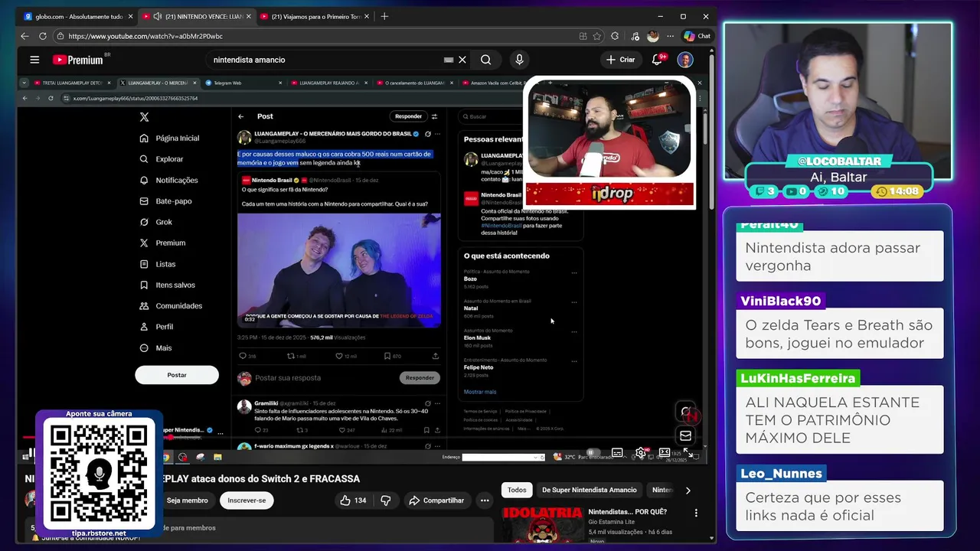Screen dimensions: 980x551
Task: Open Mostrar mais trends link
Action: [480, 392]
